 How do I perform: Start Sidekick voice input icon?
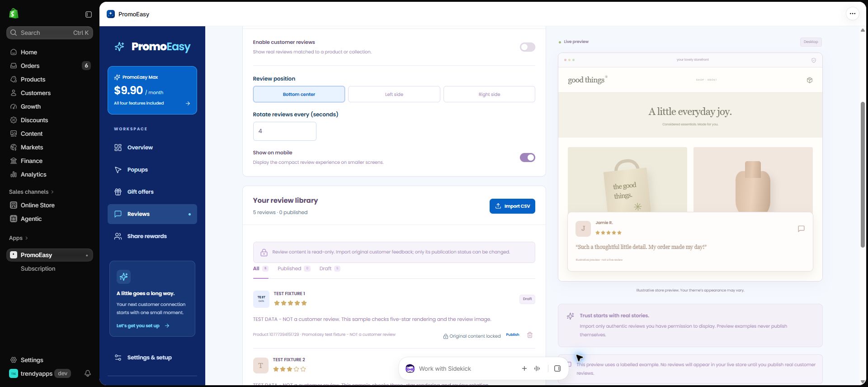[537, 368]
